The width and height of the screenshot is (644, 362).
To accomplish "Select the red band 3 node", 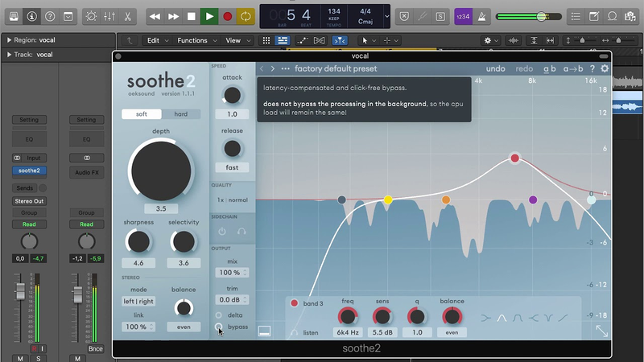I will [514, 158].
